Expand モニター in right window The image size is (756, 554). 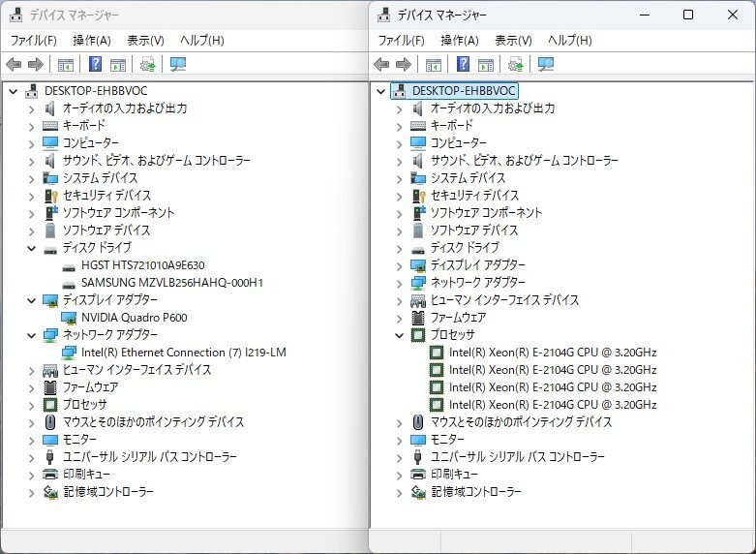pos(400,441)
